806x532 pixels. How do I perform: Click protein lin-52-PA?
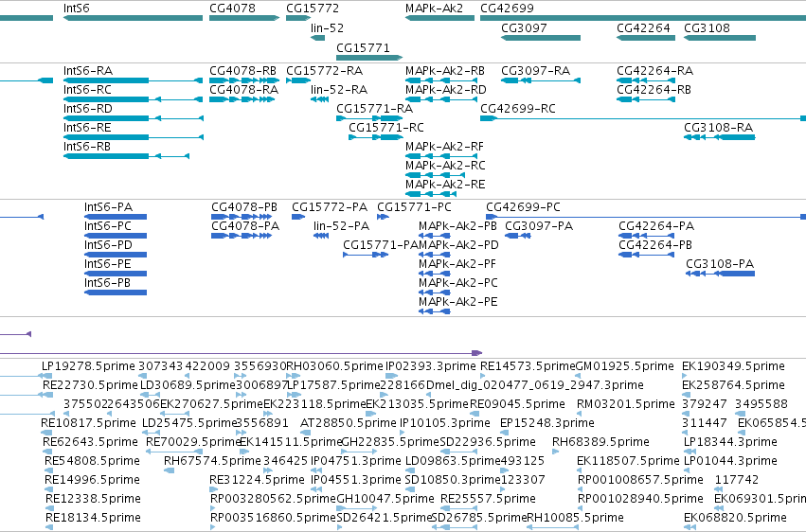(341, 226)
